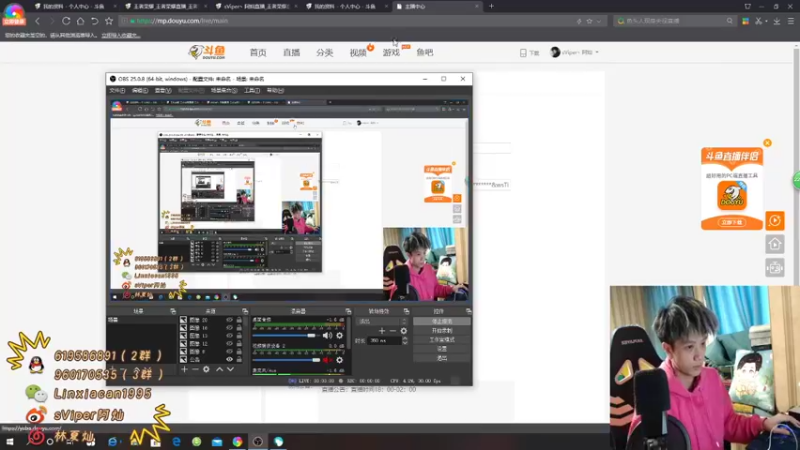The width and height of the screenshot is (800, 450).
Task: Click 开始录制 button in OBS controls
Action: click(442, 331)
